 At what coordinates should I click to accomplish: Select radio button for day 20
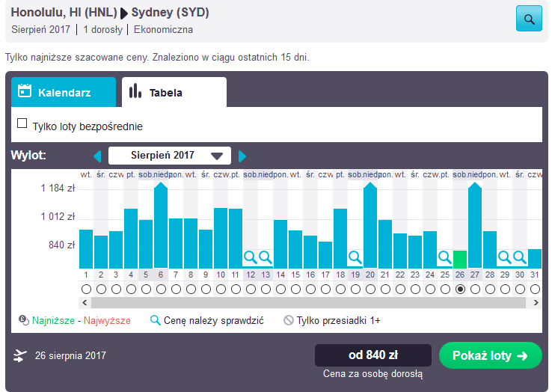(370, 290)
